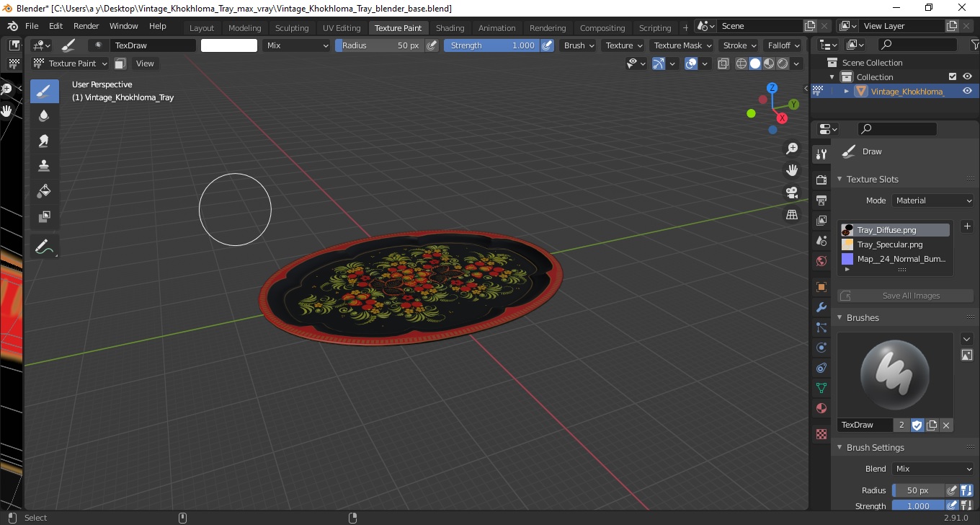Open Stroke dropdown
Viewport: 980px width, 525px height.
[x=739, y=45]
